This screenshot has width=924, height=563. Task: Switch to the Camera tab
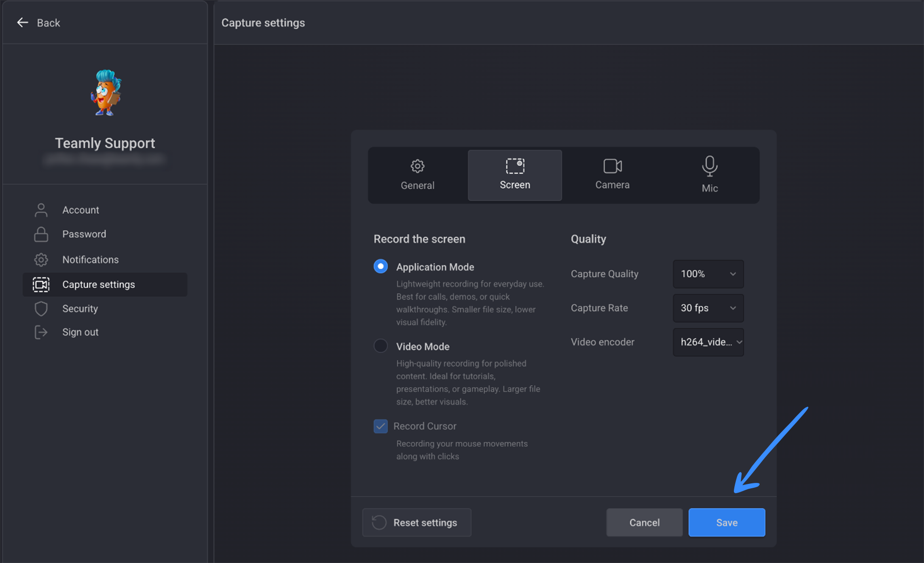tap(612, 175)
